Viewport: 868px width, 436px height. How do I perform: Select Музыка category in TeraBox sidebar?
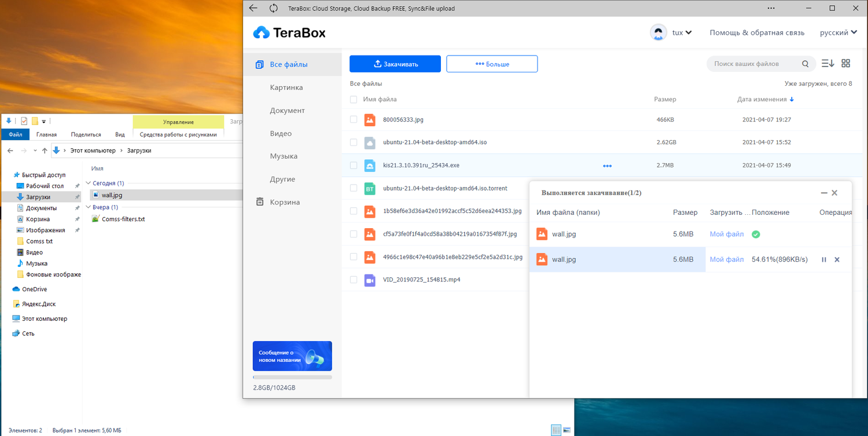click(x=284, y=156)
